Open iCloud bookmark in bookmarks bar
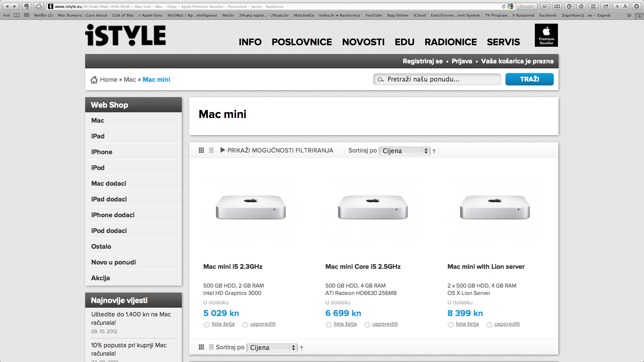This screenshot has height=362, width=644. [420, 15]
